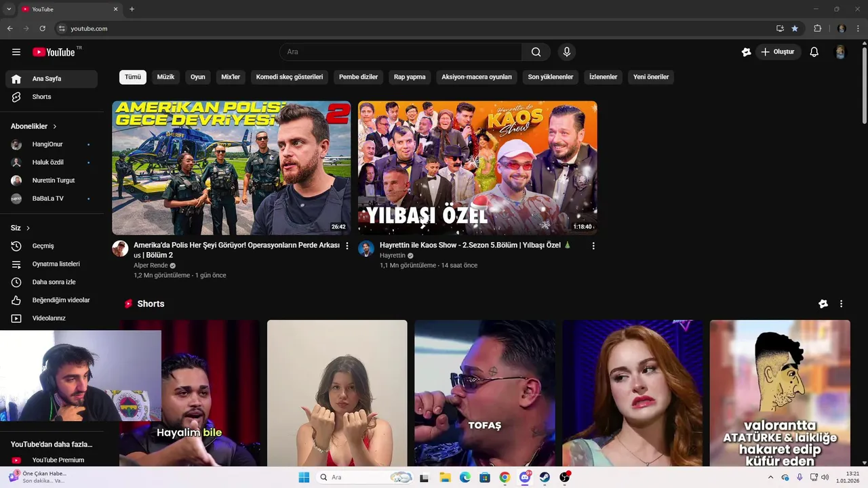Open Ana Sayfa in sidebar
Screen dimensions: 868x488
coord(52,79)
